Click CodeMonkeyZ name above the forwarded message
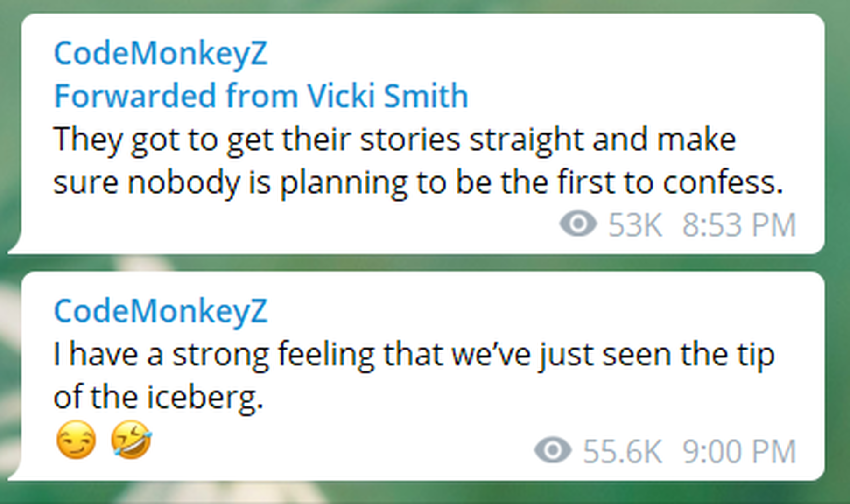Viewport: 850px width, 504px height. 161,53
